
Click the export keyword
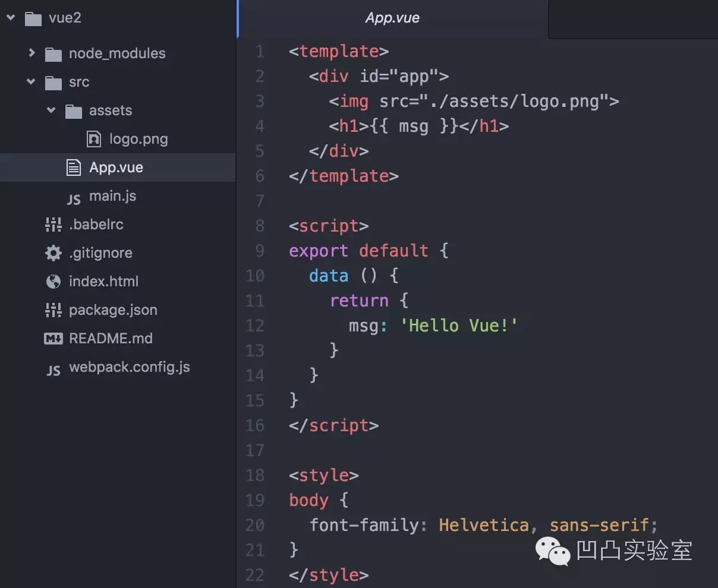pos(319,251)
